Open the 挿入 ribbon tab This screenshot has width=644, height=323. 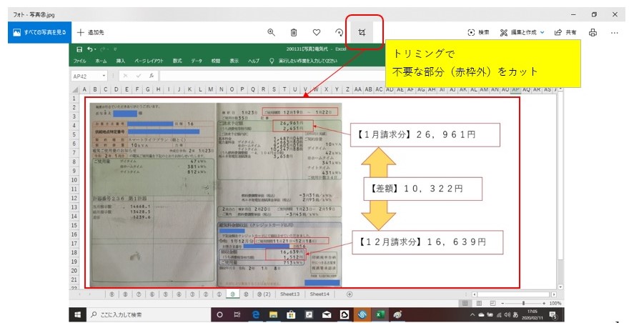(x=120, y=61)
